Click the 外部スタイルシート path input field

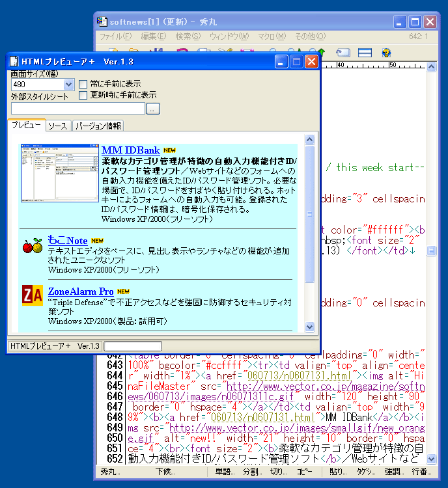pos(78,108)
